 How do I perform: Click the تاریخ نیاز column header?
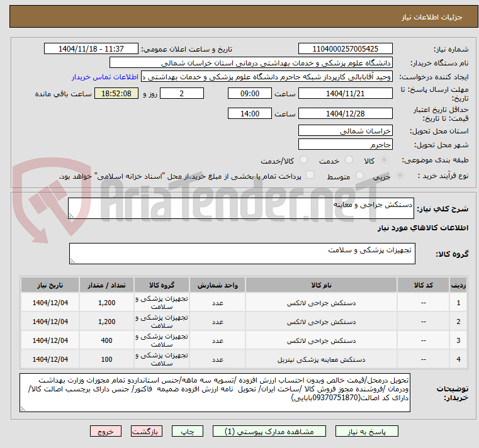50,285
